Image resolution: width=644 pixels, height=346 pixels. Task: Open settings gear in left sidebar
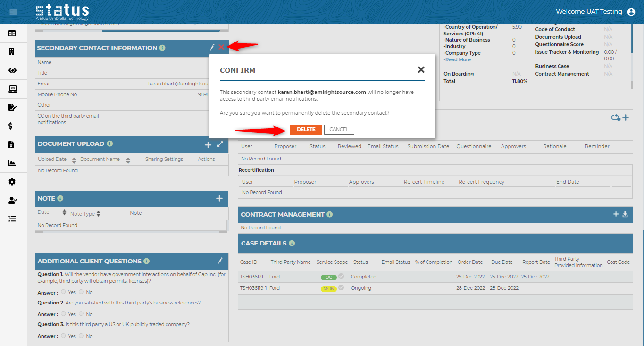pos(12,182)
